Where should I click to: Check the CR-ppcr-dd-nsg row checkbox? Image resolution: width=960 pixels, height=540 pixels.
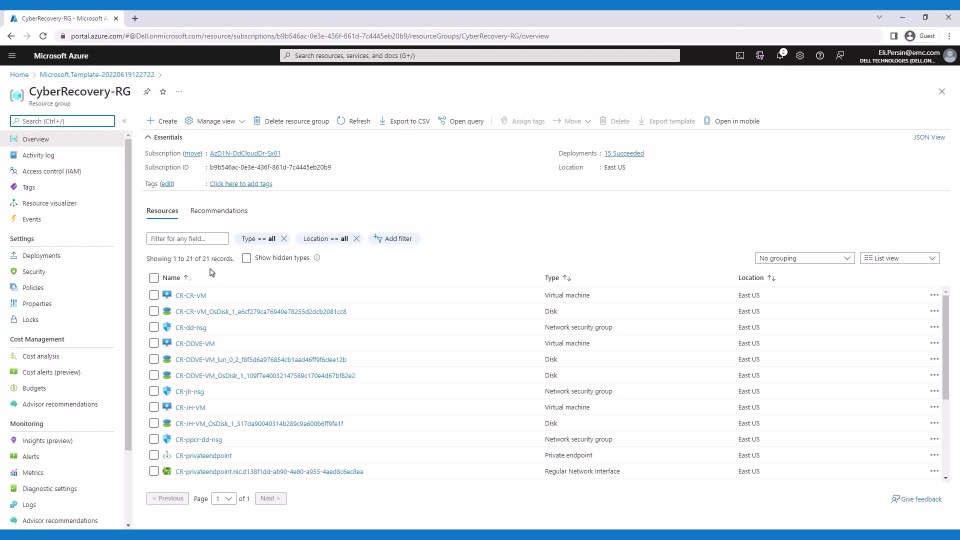click(x=154, y=439)
